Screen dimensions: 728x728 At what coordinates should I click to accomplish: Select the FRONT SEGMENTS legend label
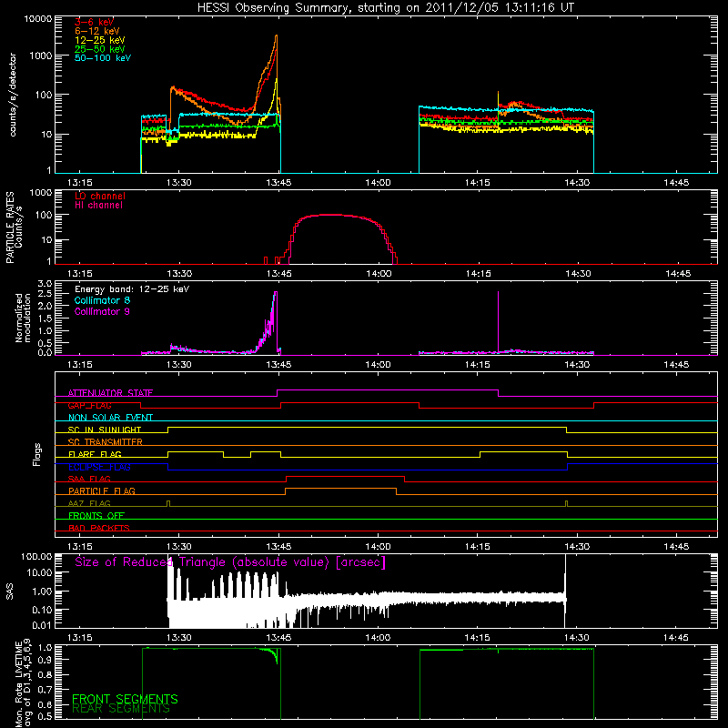pyautogui.click(x=125, y=699)
